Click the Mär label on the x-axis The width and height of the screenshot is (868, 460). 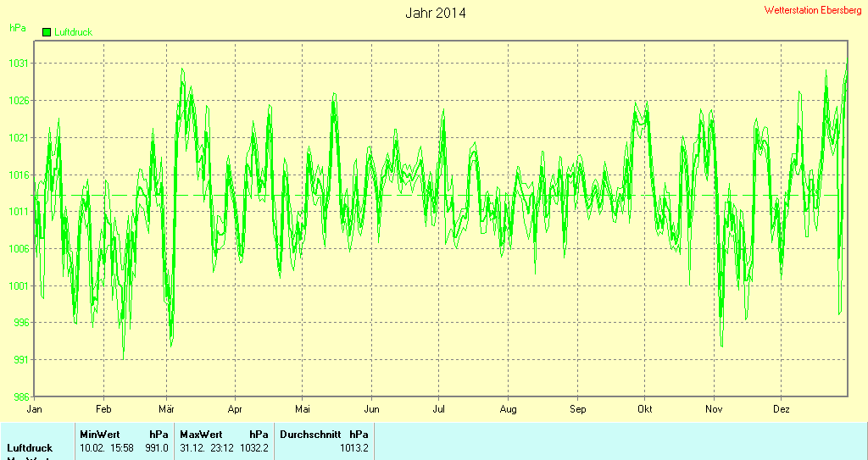pyautogui.click(x=166, y=409)
